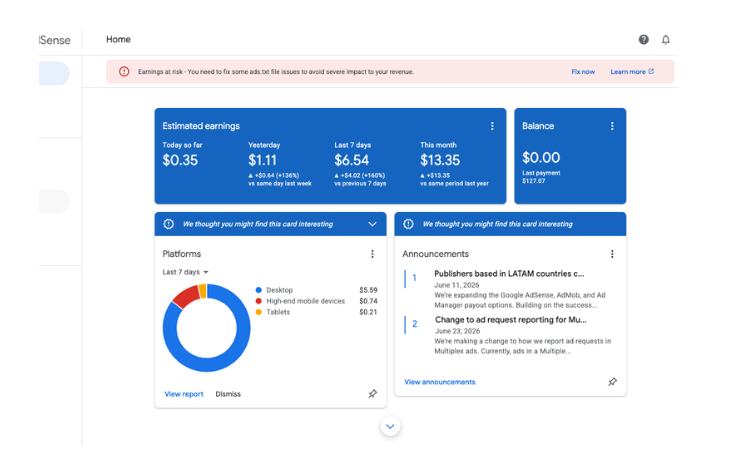Select the highlighted sidebar navigation item
Viewport: 745px width, 475px height.
pyautogui.click(x=54, y=74)
